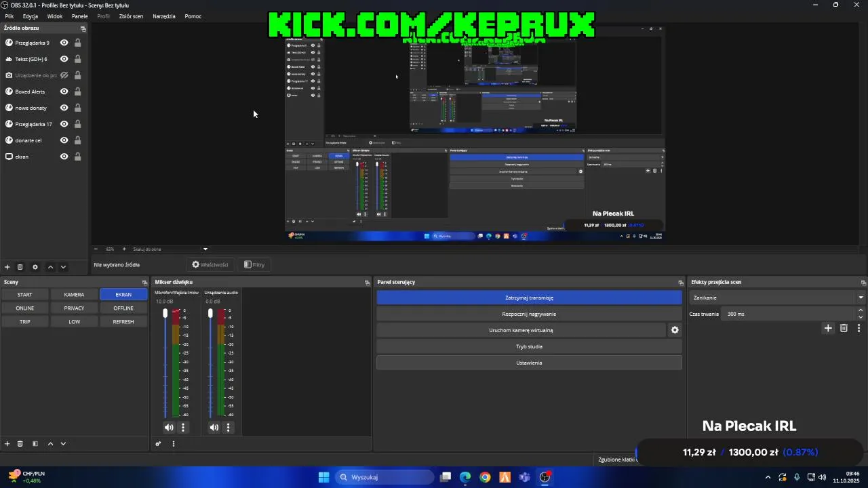Viewport: 868px width, 488px height.
Task: Move source down arrow under sources list
Action: click(x=63, y=267)
